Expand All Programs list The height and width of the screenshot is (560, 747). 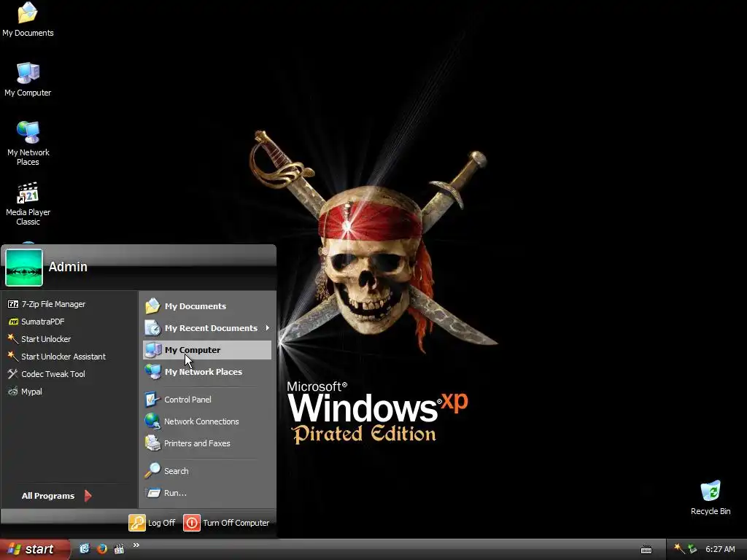(x=56, y=496)
